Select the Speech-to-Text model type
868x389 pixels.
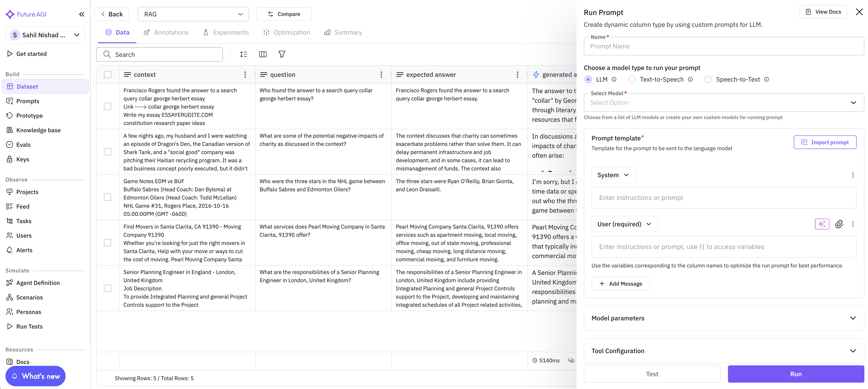[708, 79]
